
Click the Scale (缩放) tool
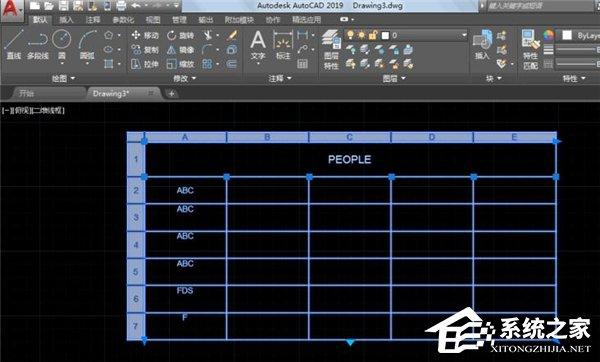coord(181,64)
